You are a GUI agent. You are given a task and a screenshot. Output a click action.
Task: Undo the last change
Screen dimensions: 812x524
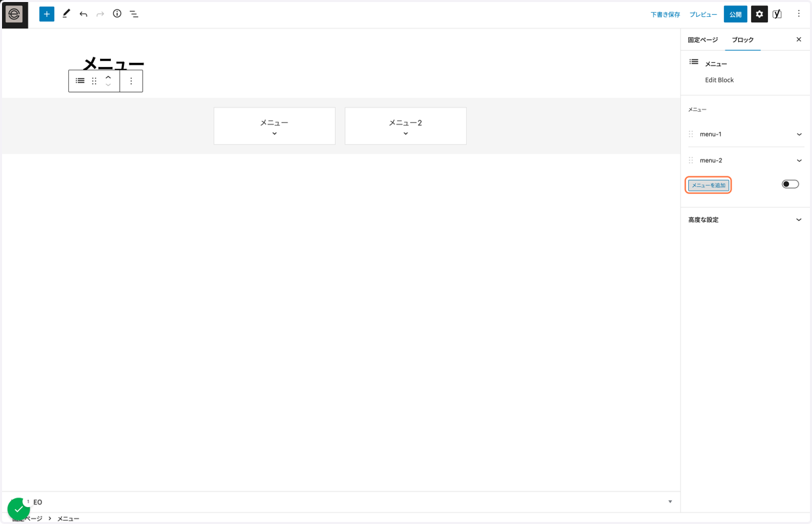click(83, 14)
